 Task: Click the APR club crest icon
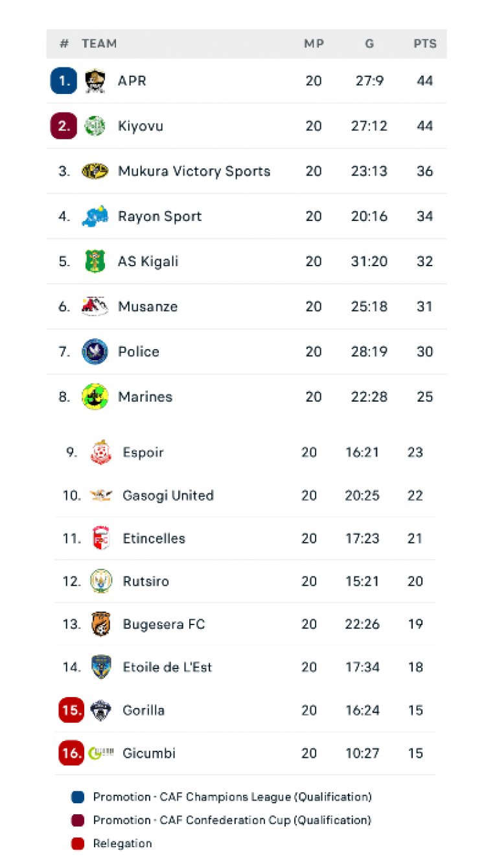tap(95, 81)
